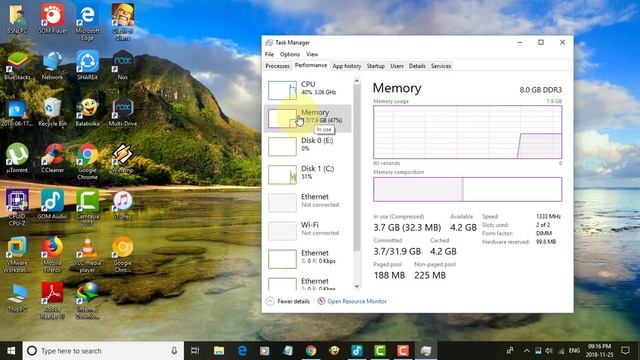640x360 pixels.
Task: Open Options menu in Task Manager
Action: click(x=290, y=54)
